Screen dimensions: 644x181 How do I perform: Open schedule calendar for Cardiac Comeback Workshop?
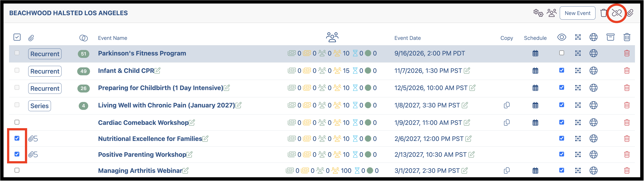point(535,123)
